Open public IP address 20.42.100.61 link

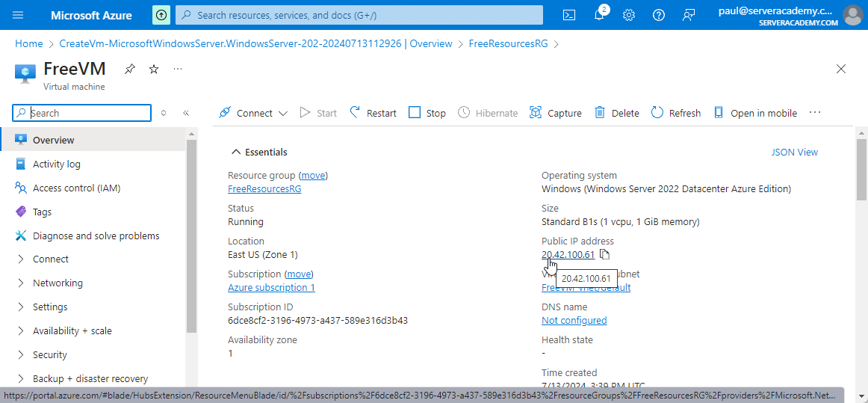tap(568, 254)
